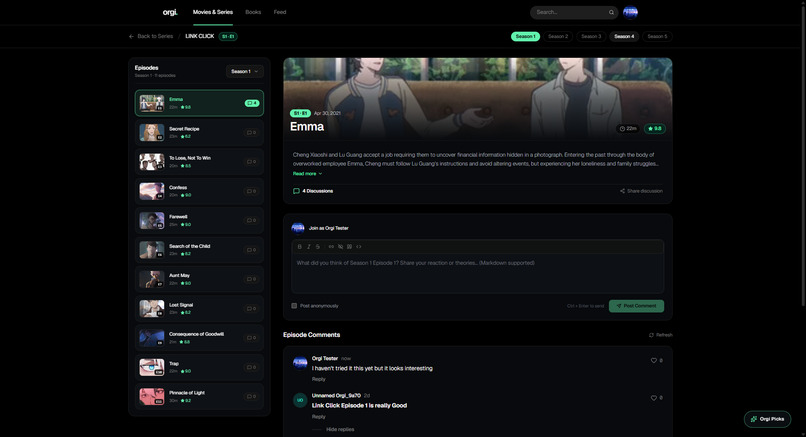Click the S1·E1 badge in the breadcrumb
This screenshot has width=806, height=437.
228,37
